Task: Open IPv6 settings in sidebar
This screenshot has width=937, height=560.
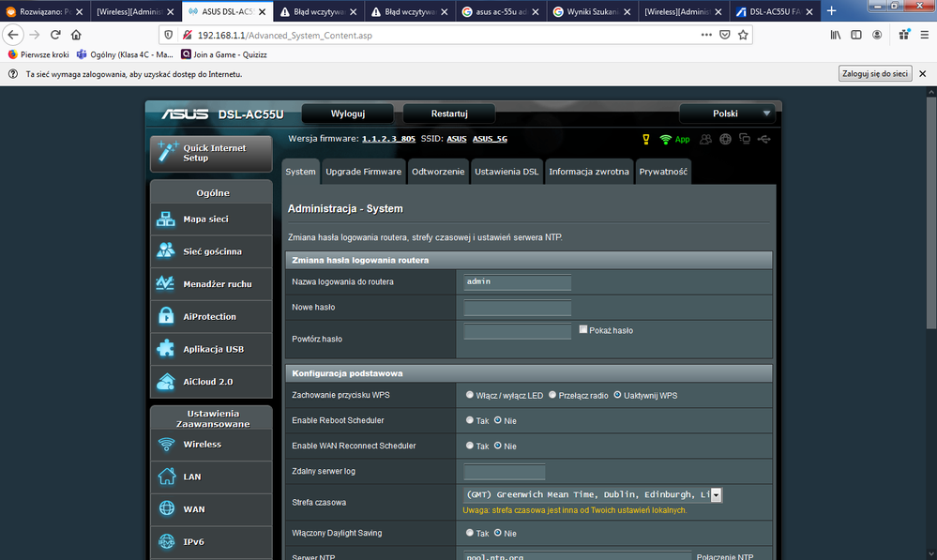Action: 211,541
